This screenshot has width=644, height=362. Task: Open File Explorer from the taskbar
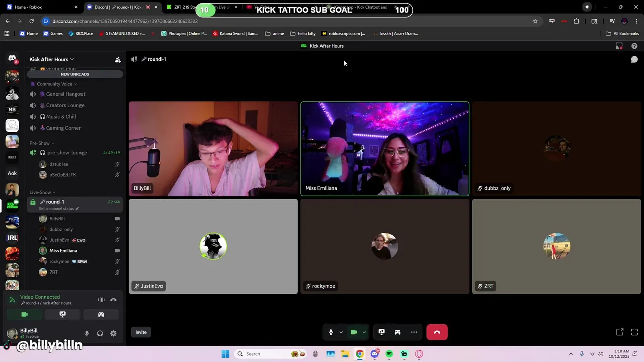345,354
